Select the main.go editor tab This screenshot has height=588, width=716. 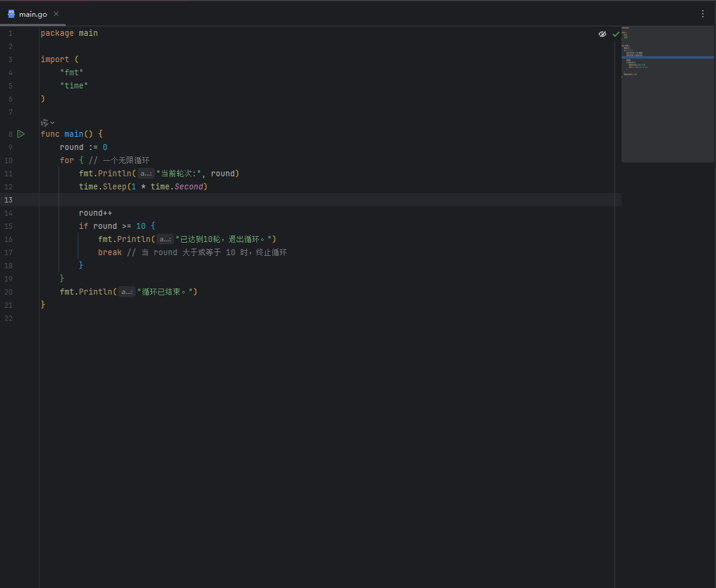click(33, 13)
